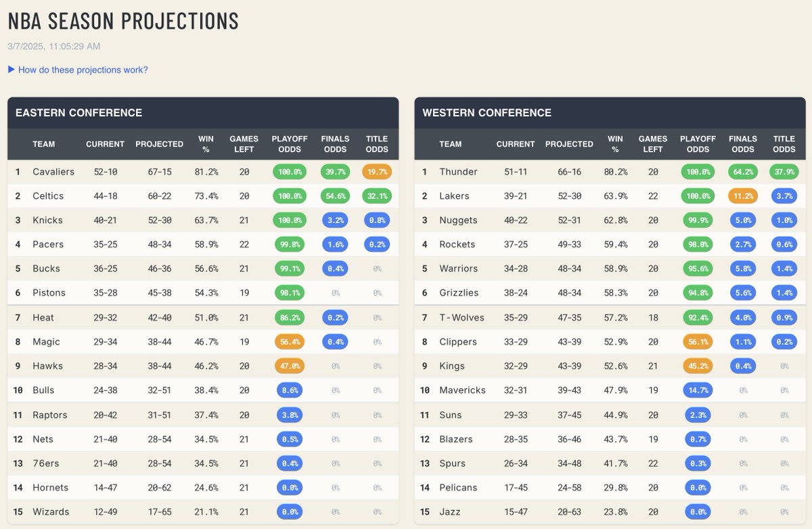Screen dimensions: 812x529
Task: Click Kings 45.2% playoff odds badge
Action: (698, 366)
